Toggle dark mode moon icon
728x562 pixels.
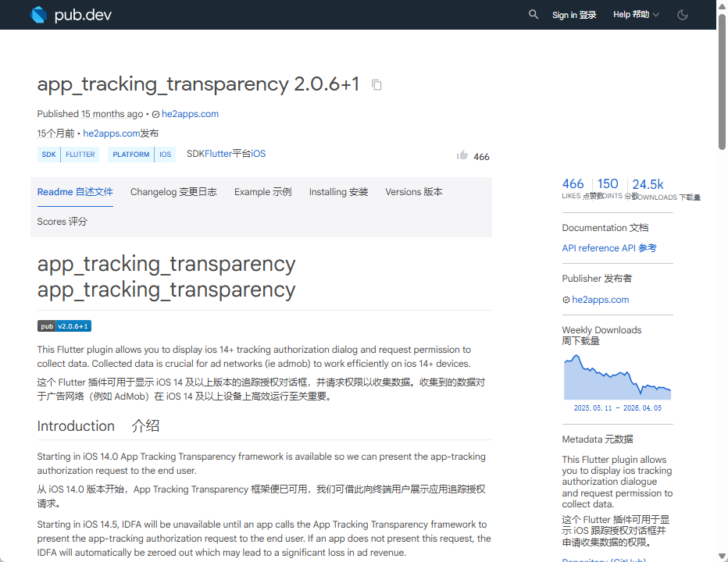[x=683, y=15]
